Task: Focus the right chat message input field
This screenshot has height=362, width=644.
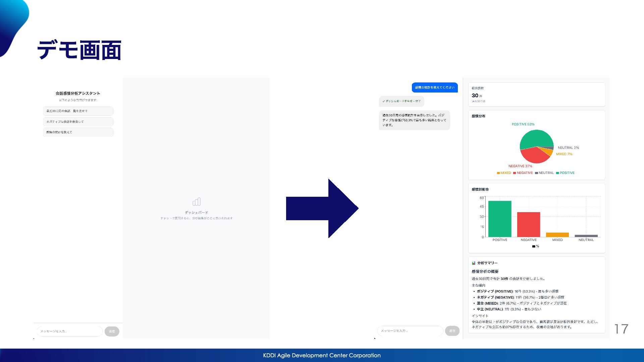Action: click(410, 331)
